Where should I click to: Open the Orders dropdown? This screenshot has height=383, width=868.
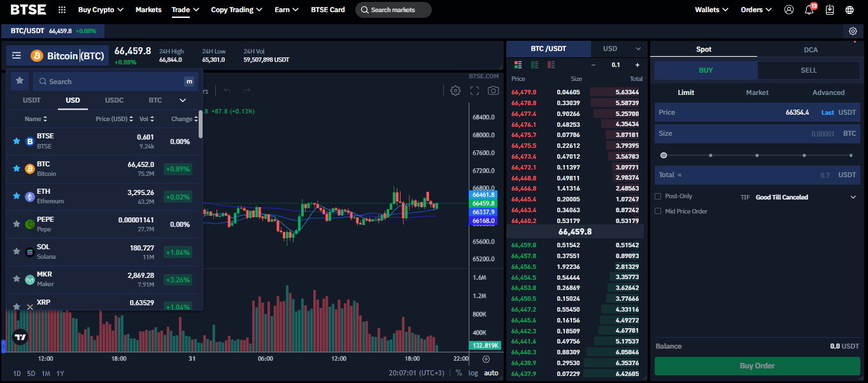(756, 10)
